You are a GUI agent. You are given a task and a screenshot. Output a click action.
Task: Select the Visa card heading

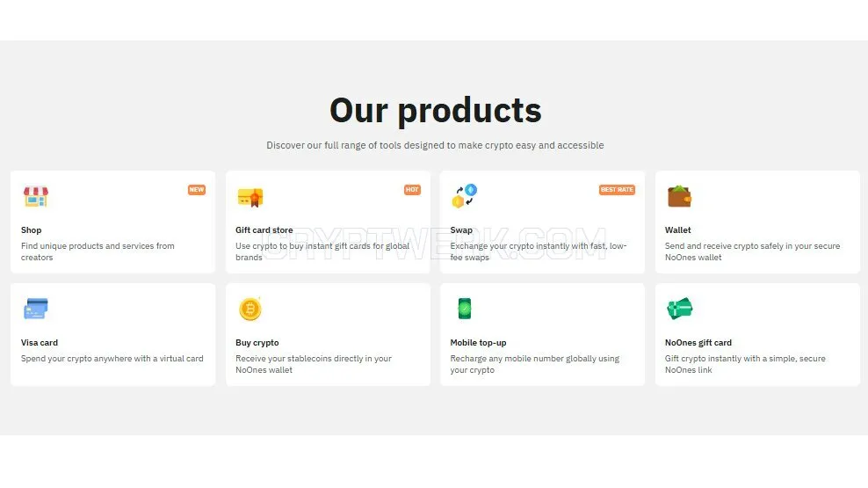(40, 342)
